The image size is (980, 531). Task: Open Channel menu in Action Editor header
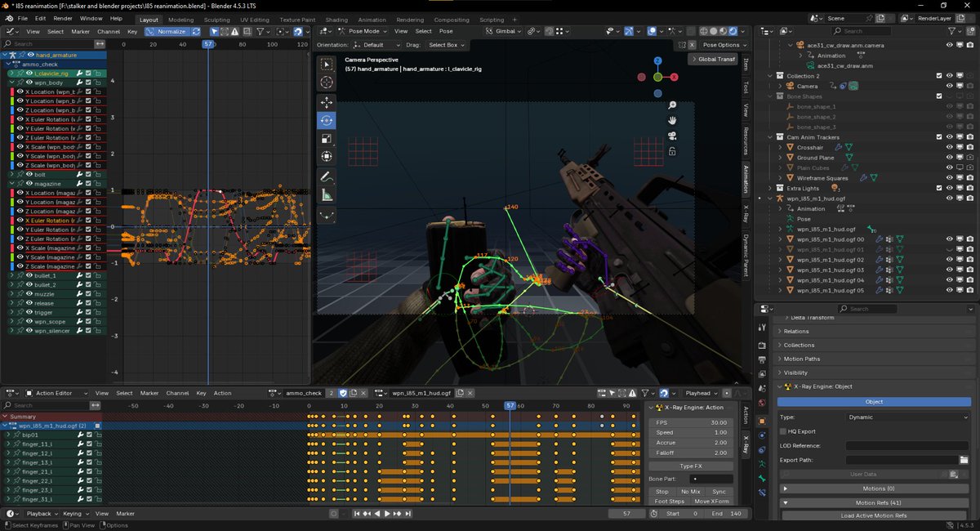pos(176,393)
